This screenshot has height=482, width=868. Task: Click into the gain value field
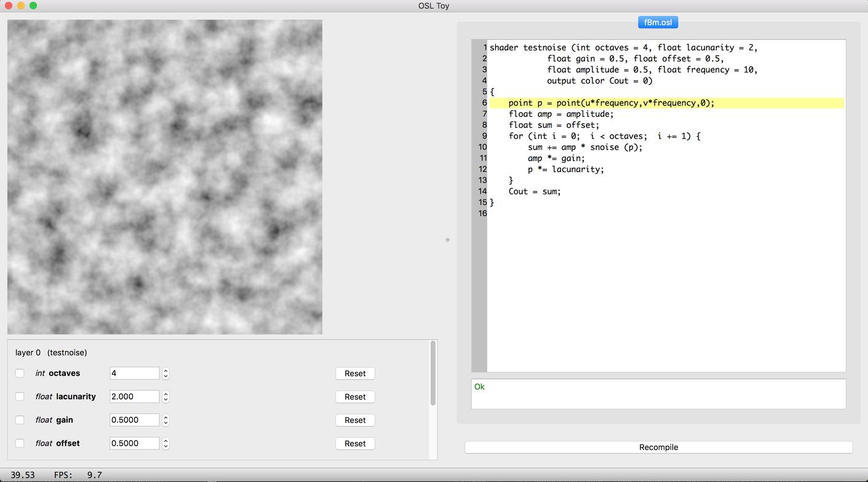coord(134,420)
